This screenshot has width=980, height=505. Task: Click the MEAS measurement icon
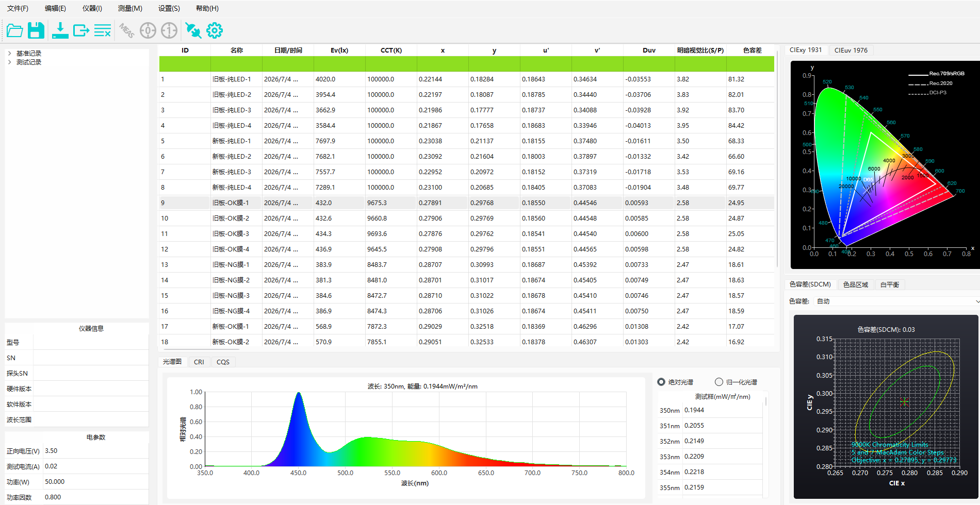[x=126, y=31]
